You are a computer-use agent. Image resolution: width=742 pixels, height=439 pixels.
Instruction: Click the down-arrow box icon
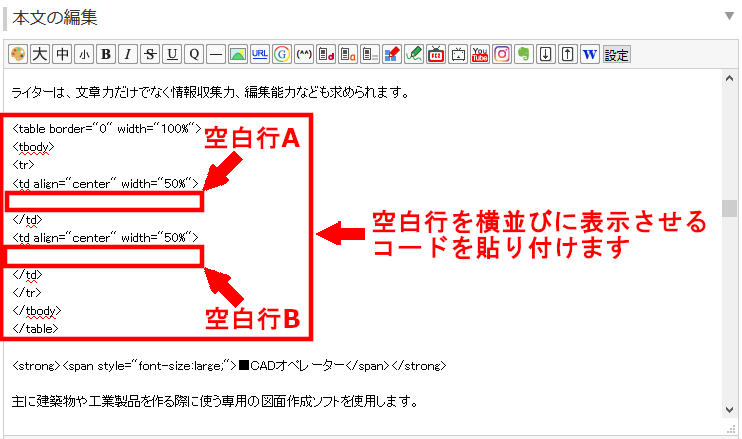546,54
